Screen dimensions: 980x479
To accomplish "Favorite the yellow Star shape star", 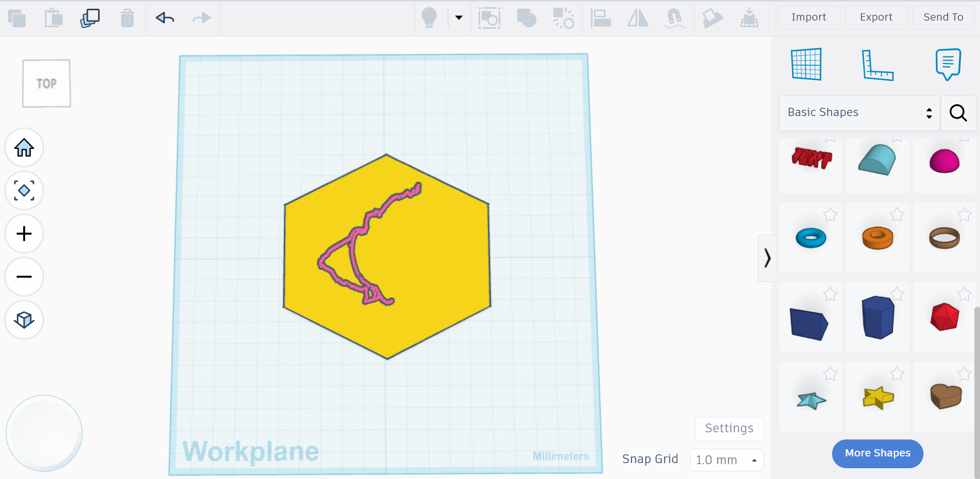I will coord(897,373).
